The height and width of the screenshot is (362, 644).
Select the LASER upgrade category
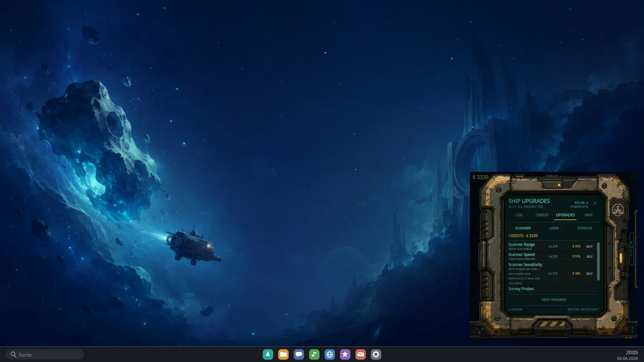554,228
